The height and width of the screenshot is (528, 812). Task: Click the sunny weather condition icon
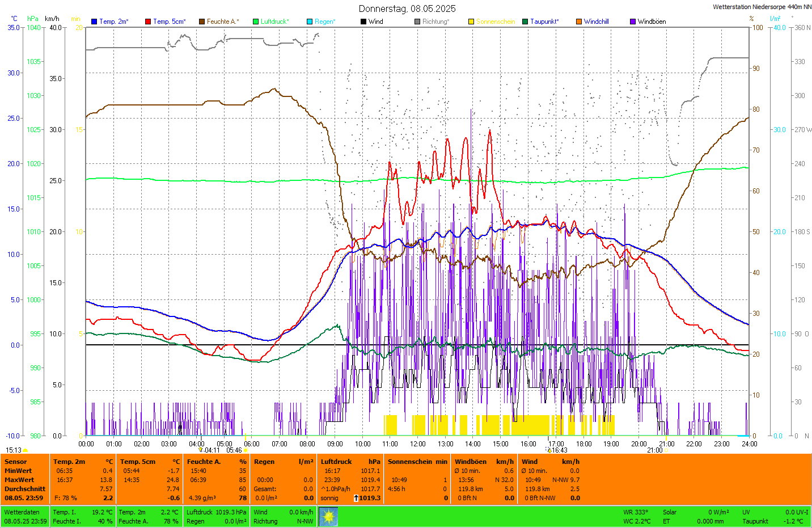pos(328,517)
